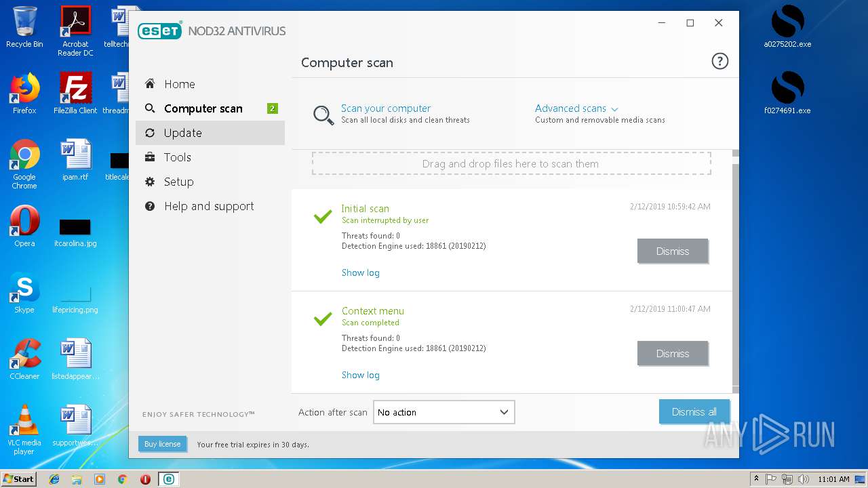Click the green checkmark of Context menu scan
Screen dimensions: 868x488
click(x=323, y=319)
